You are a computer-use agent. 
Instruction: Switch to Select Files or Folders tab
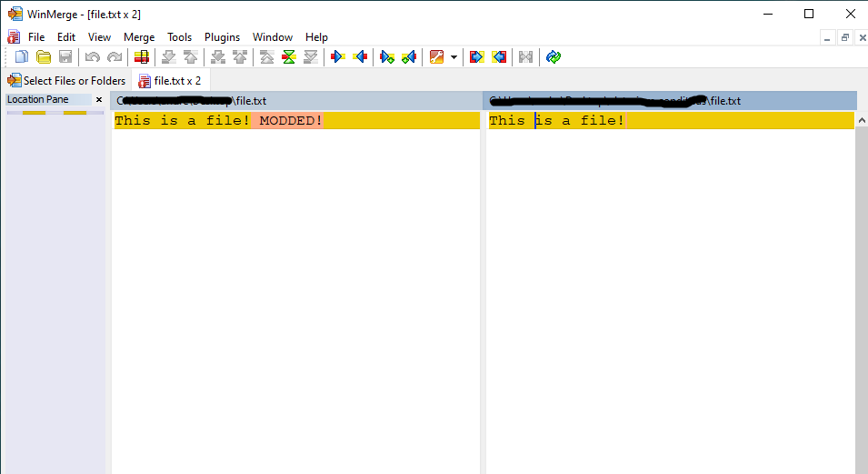tap(67, 80)
